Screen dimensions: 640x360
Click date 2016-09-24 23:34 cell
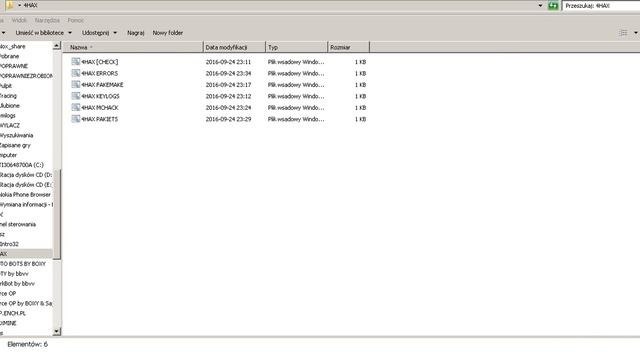(x=228, y=73)
